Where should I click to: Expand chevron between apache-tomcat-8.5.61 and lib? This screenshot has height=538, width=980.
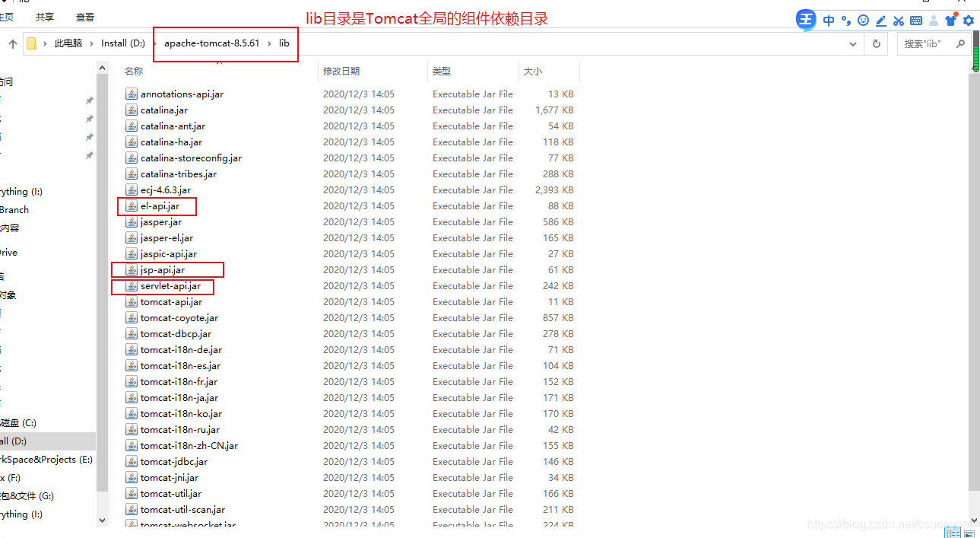pyautogui.click(x=269, y=44)
